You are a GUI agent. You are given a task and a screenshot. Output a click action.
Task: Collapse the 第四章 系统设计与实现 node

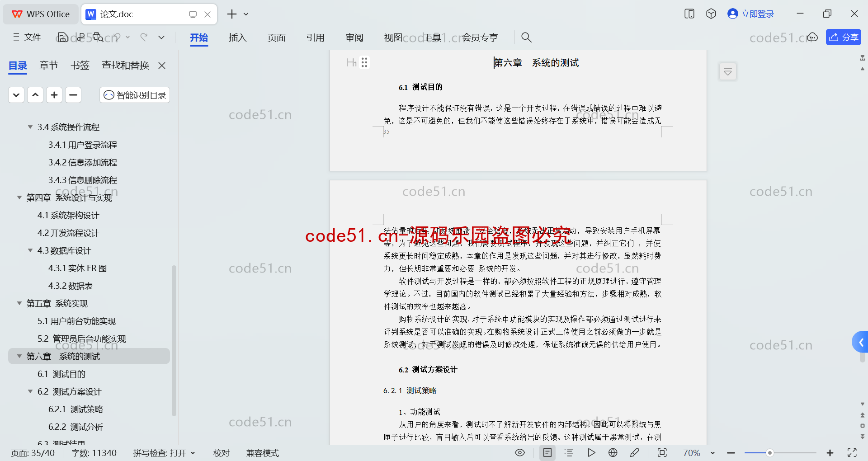coord(19,198)
